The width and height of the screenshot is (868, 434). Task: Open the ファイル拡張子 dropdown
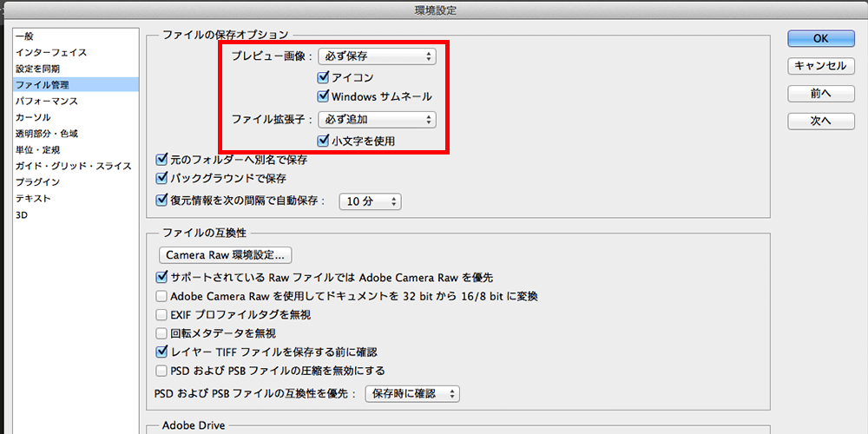coord(378,119)
